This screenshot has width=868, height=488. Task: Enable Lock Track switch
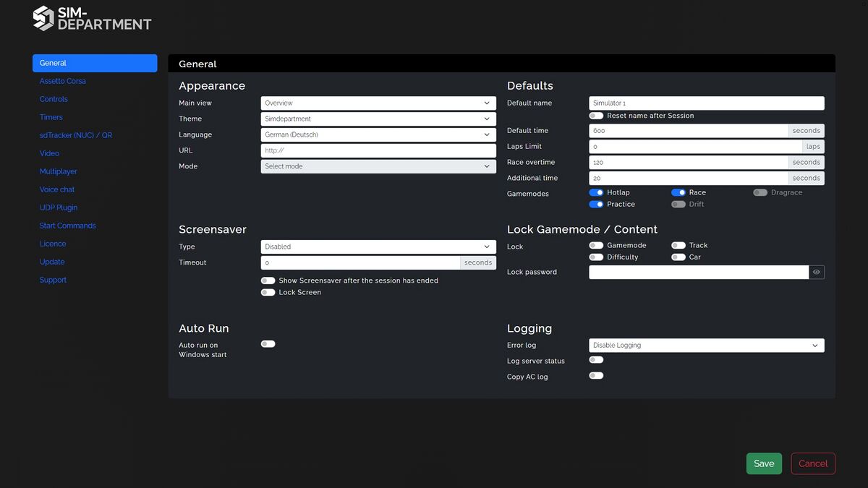pyautogui.click(x=678, y=245)
